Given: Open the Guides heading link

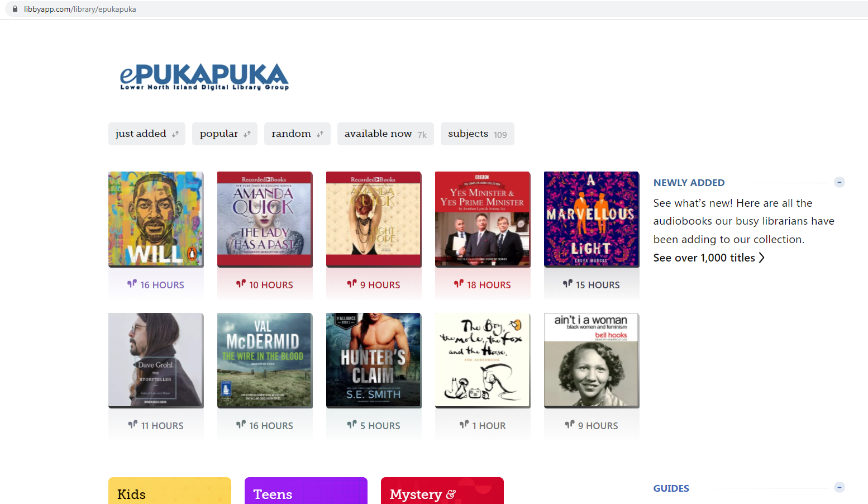Looking at the screenshot, I should pos(671,488).
